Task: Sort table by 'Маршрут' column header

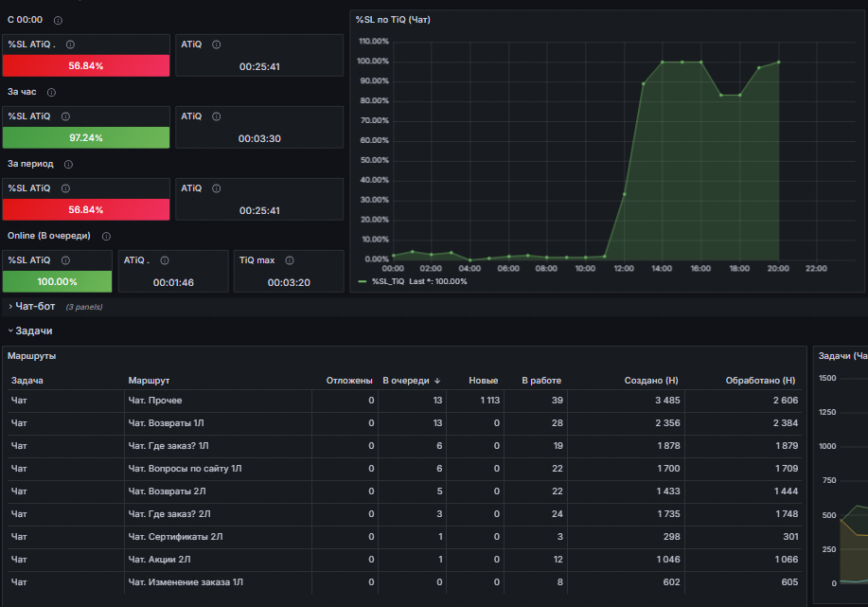Action: click(149, 381)
